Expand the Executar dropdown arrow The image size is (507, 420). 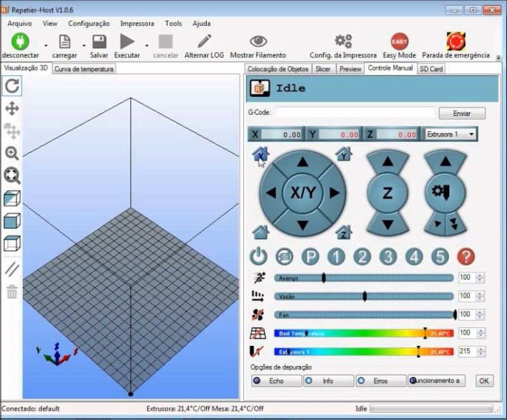(146, 46)
